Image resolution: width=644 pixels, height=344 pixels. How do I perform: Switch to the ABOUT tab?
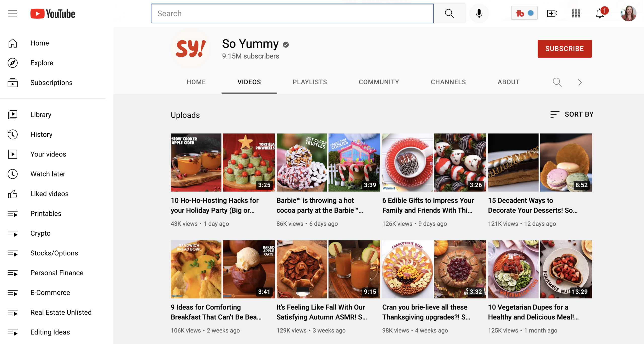pos(508,82)
